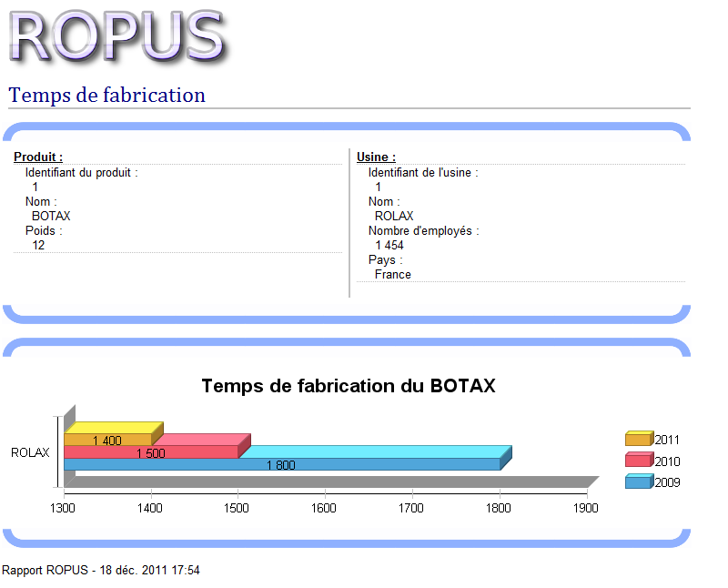Click the 'Usine :' section header
The image size is (728, 588).
(x=376, y=157)
